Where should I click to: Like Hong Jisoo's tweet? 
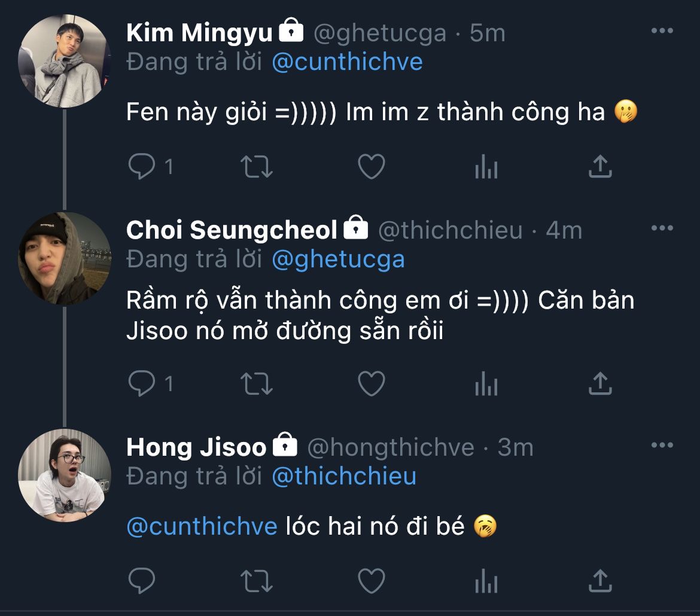pyautogui.click(x=371, y=580)
